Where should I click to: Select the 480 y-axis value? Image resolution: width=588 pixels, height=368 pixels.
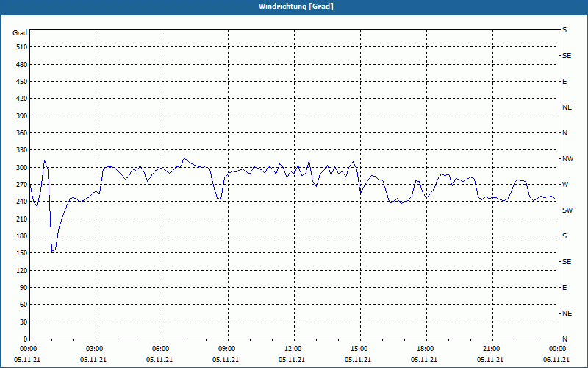tap(22, 64)
